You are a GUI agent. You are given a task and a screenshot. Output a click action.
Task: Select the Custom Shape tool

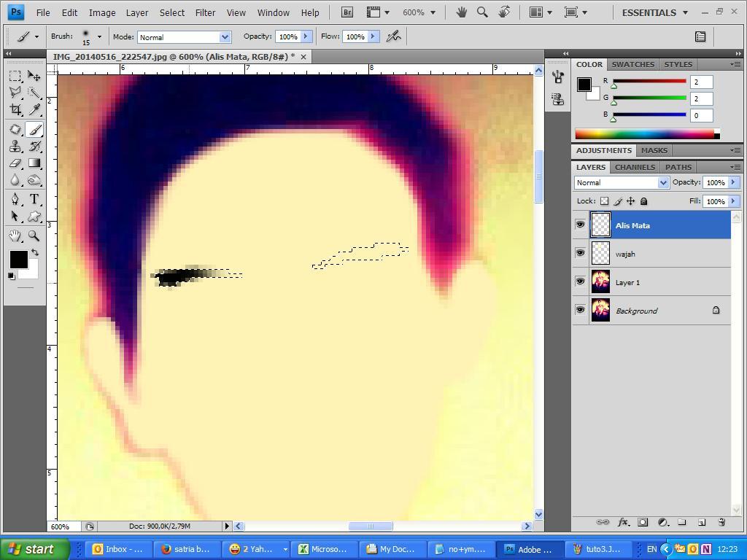tap(34, 216)
